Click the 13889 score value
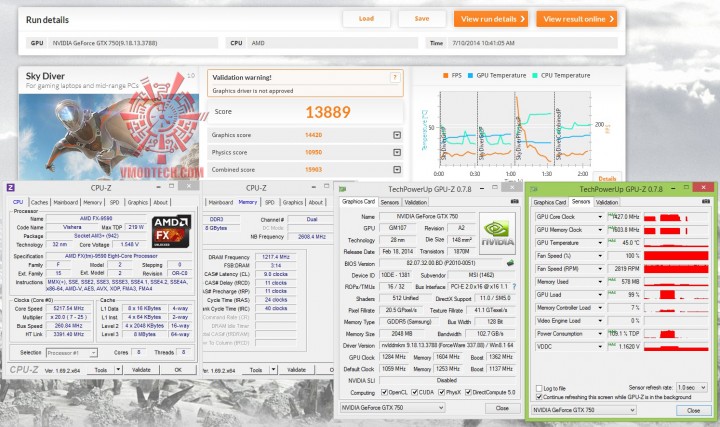This screenshot has height=427, width=720. pos(328,112)
